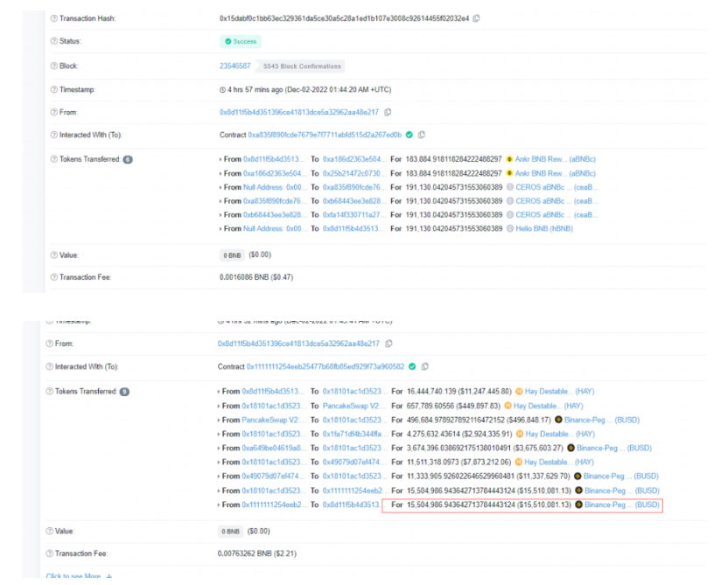
Task: Copy the From address in the upper transaction
Action: coord(388,112)
